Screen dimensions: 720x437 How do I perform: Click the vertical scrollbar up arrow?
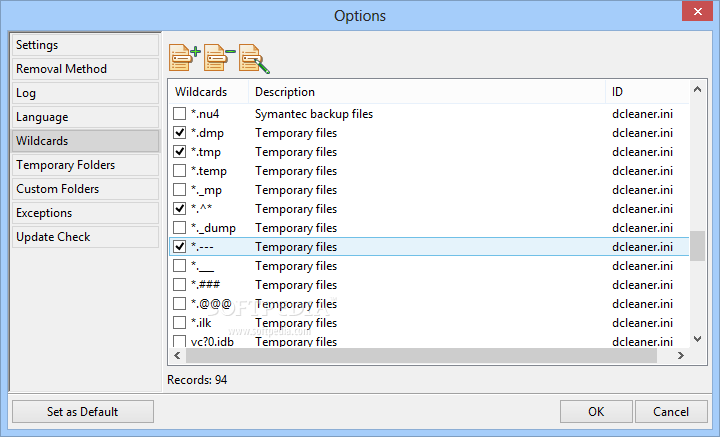[698, 90]
